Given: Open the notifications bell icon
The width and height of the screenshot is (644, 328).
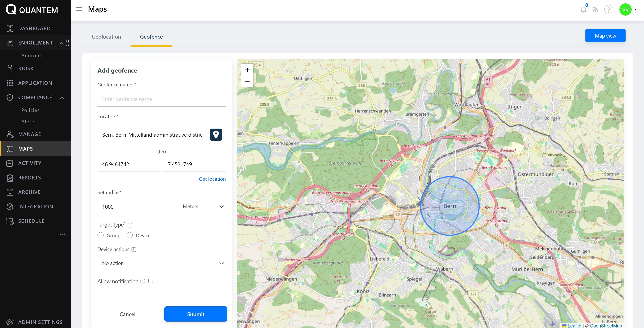Looking at the screenshot, I should coord(583,10).
